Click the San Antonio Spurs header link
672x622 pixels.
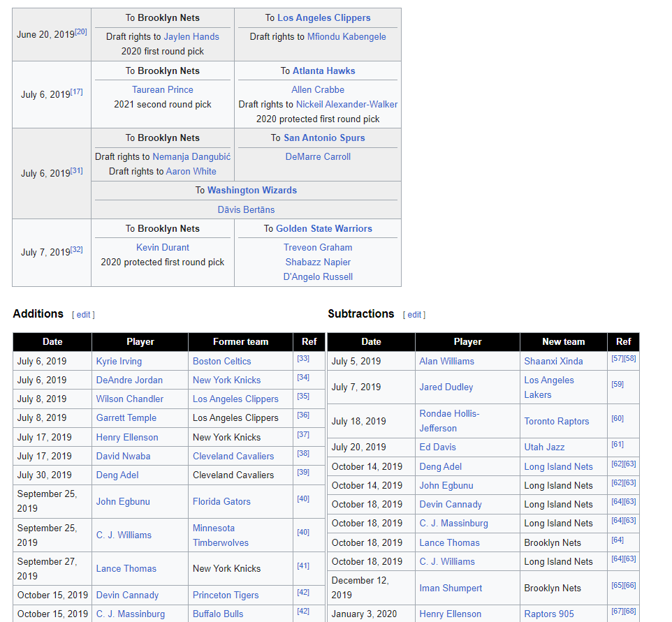point(323,138)
